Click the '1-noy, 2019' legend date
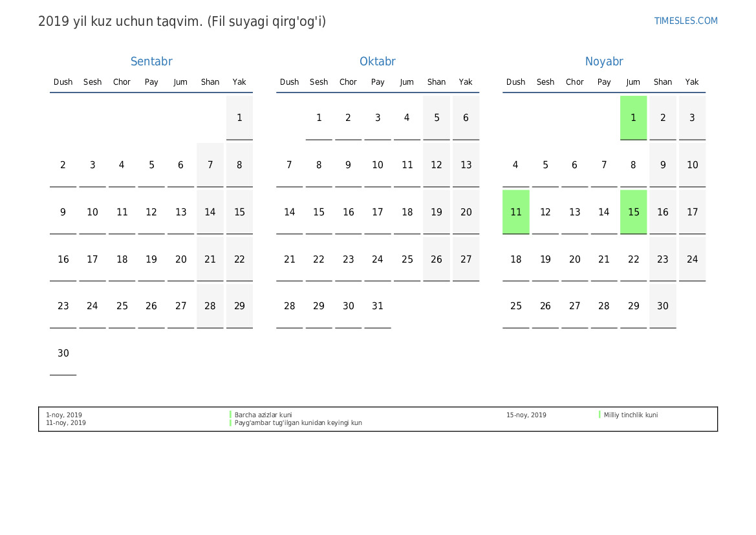756x535 pixels. click(64, 415)
